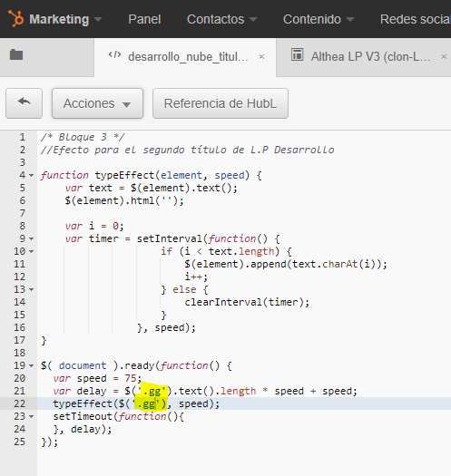Click layout icon on Althea LP V3 tab
This screenshot has width=451, height=476.
click(297, 54)
